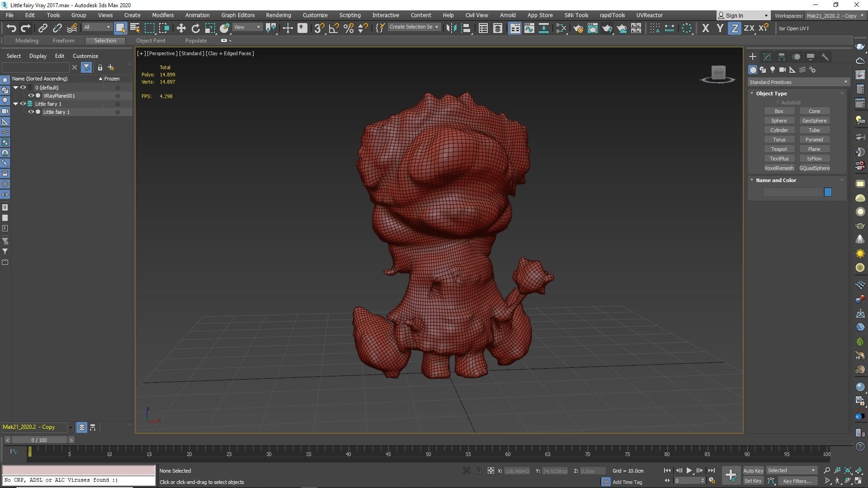Open the Modifiers menu

pos(163,15)
